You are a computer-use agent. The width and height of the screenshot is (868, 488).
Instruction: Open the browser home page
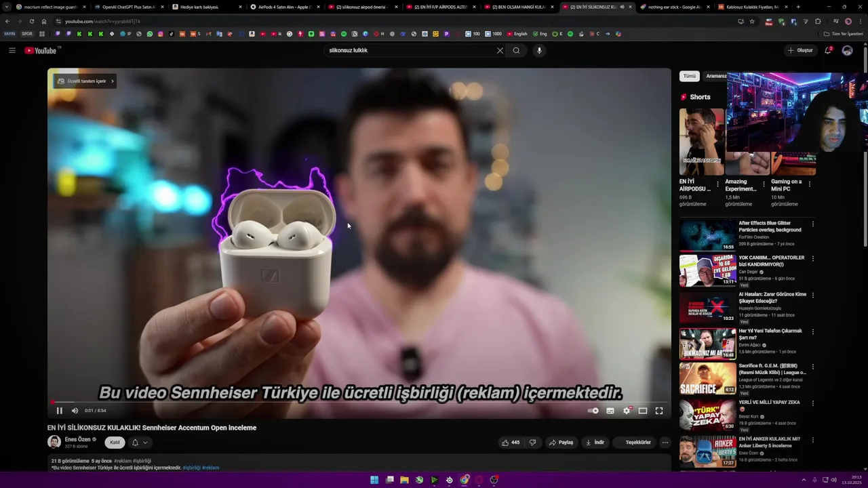pyautogui.click(x=44, y=21)
